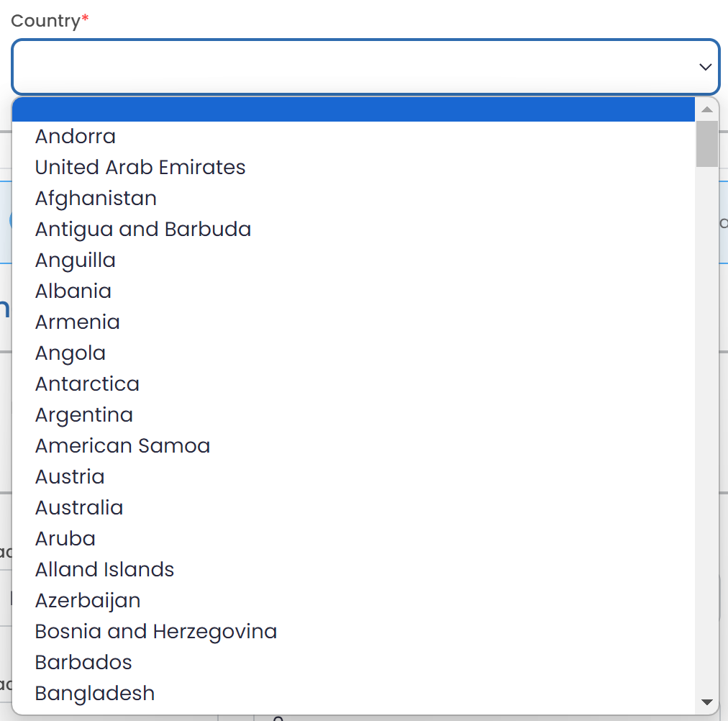This screenshot has height=721, width=728.
Task: Choose Anguilla from the list
Action: 76,260
